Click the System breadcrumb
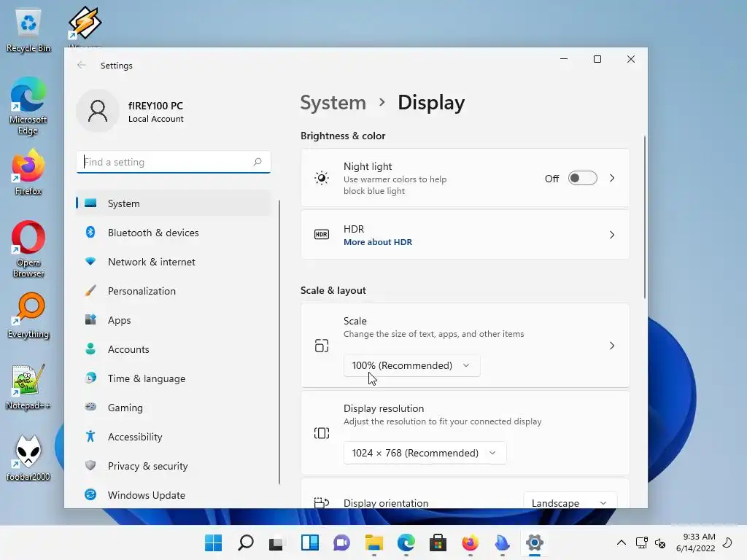Image resolution: width=747 pixels, height=560 pixels. 333,103
